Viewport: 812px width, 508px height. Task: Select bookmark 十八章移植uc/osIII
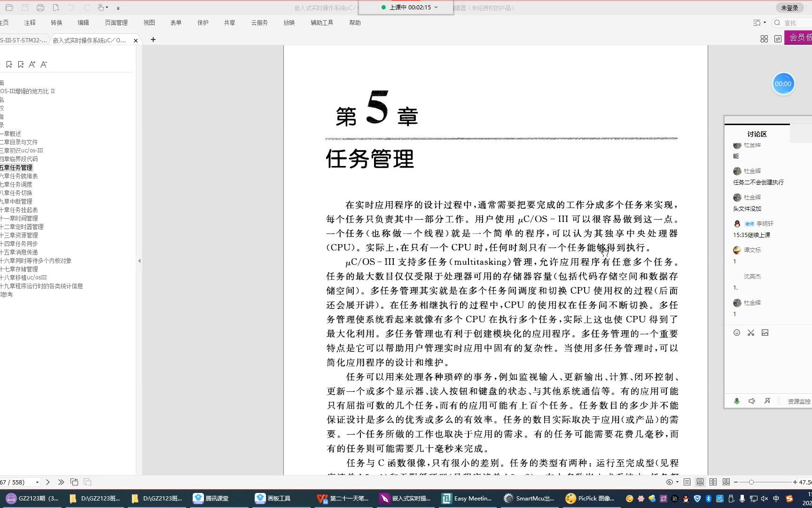[23, 278]
